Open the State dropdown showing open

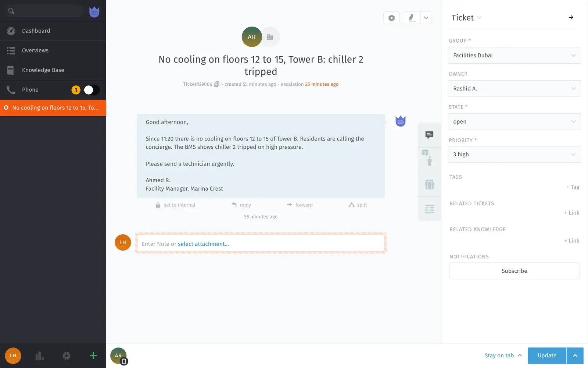(x=514, y=121)
